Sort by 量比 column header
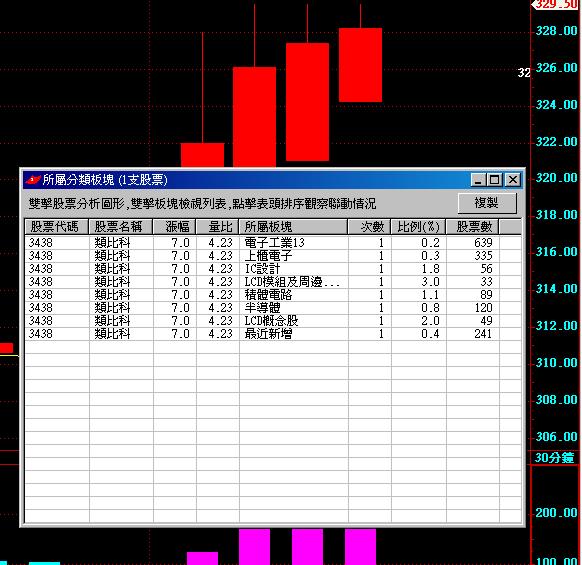 (x=218, y=226)
